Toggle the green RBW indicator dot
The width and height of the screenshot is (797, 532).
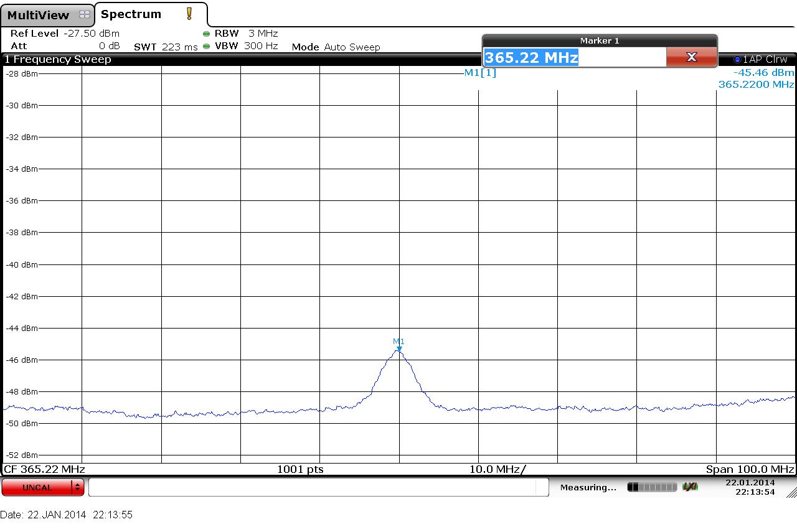pyautogui.click(x=206, y=34)
